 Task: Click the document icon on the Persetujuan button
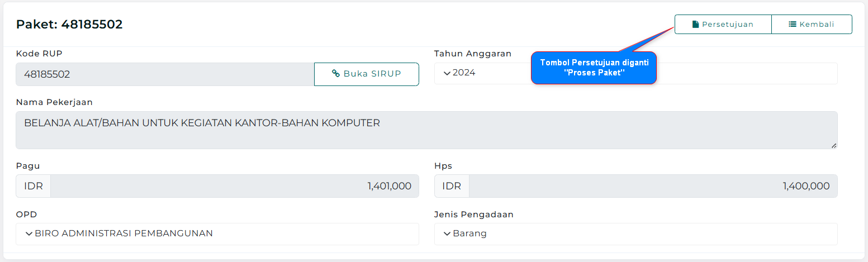pyautogui.click(x=695, y=25)
